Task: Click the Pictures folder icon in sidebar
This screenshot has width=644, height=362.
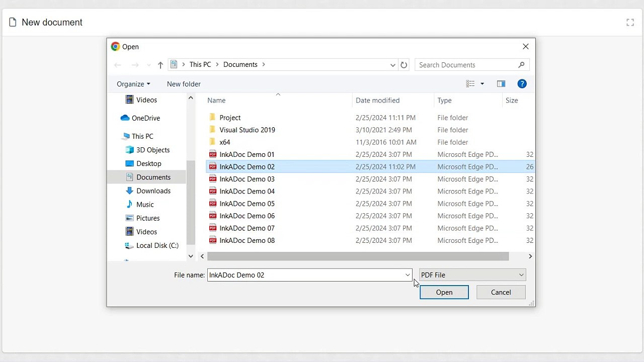Action: [x=130, y=218]
